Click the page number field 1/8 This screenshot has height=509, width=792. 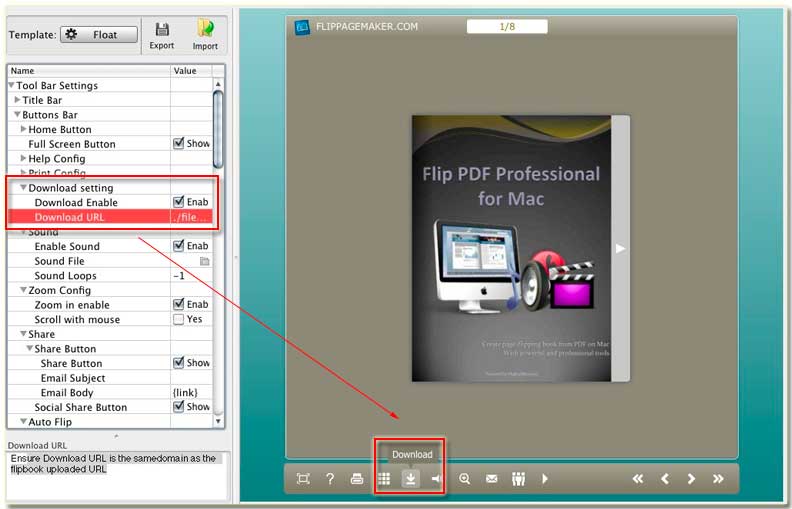[507, 26]
